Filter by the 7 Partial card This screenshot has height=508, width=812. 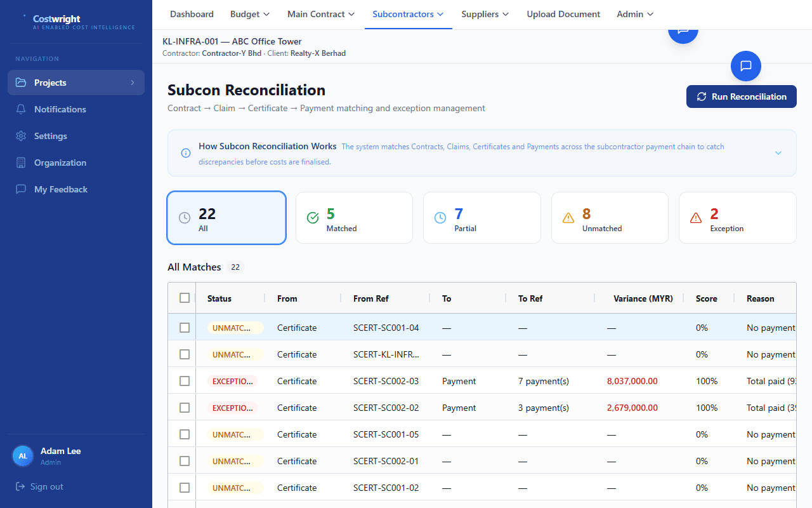(482, 218)
